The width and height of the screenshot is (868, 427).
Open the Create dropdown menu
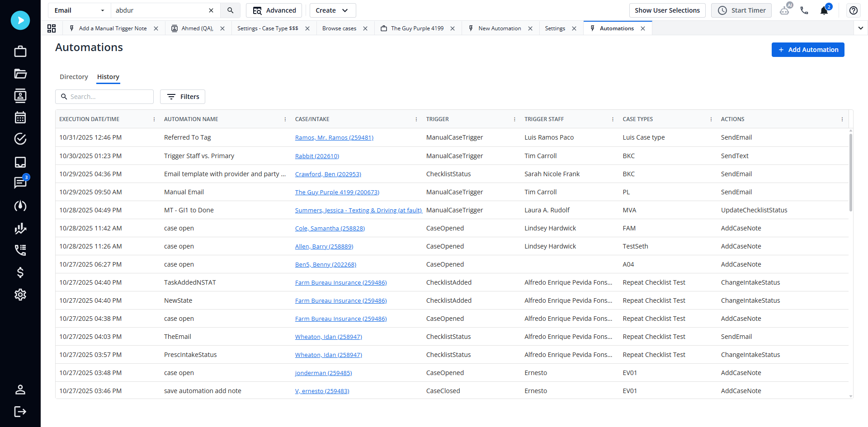[332, 10]
